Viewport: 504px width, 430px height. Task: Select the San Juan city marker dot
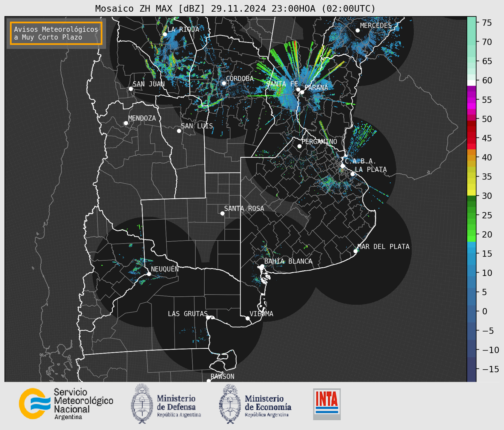[131, 89]
